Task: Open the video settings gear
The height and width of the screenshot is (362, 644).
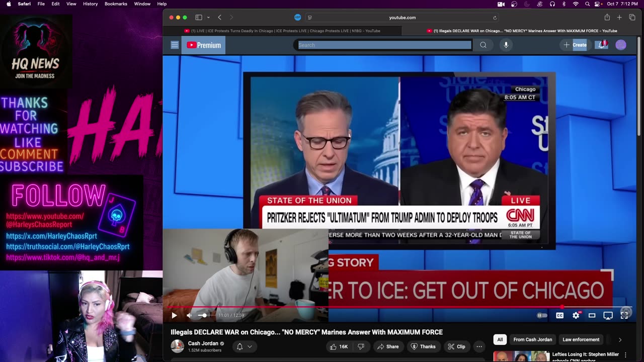Action: point(576,315)
